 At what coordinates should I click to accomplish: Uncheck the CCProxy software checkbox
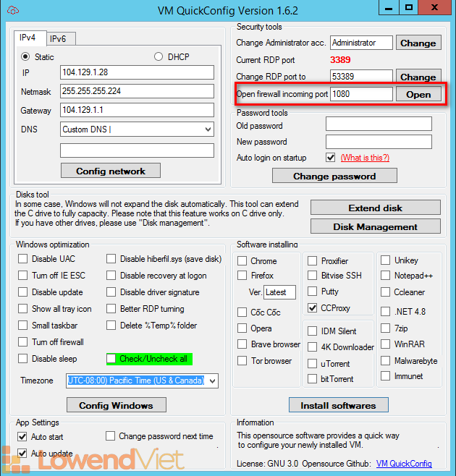click(x=312, y=307)
